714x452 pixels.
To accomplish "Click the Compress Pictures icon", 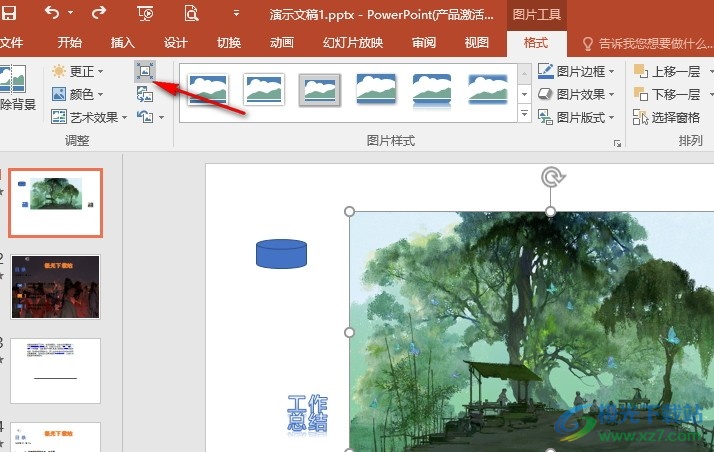I will click(x=145, y=71).
